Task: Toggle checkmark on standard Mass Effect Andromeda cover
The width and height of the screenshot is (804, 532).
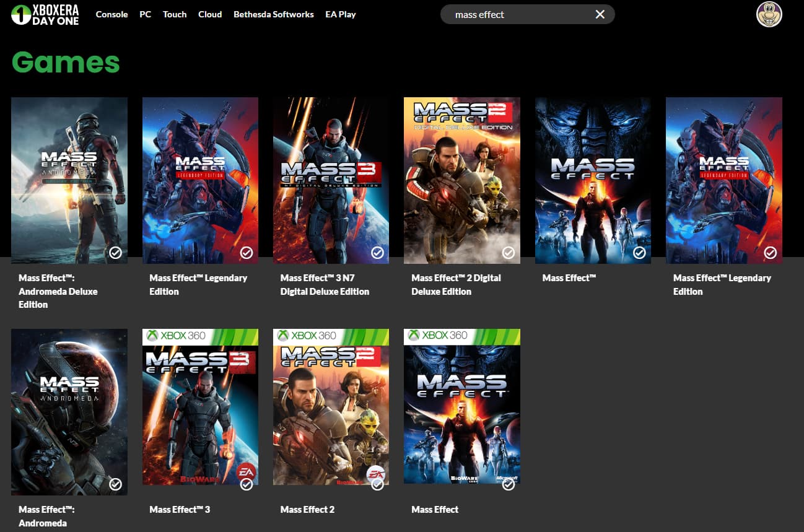Action: [115, 484]
